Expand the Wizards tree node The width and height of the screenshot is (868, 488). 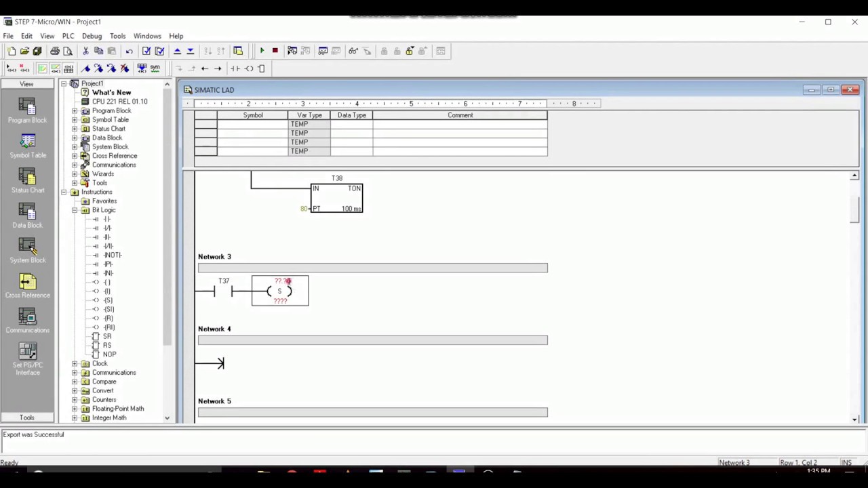[75, 174]
